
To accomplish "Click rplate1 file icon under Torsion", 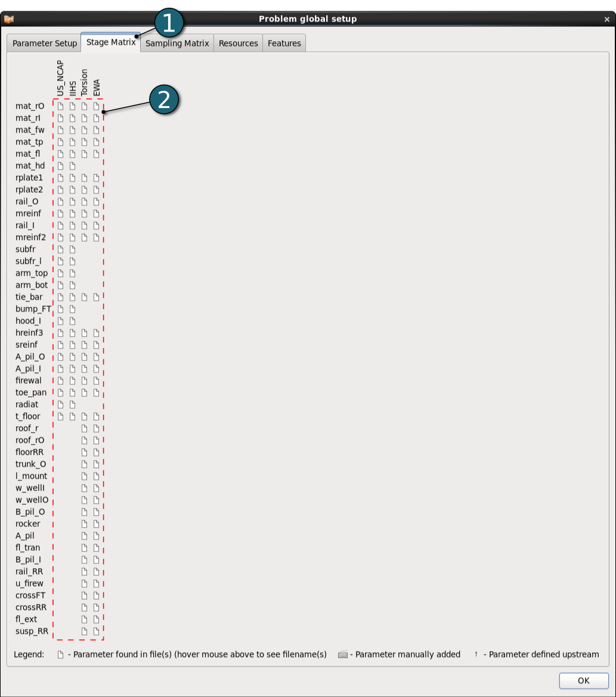I will 85,178.
